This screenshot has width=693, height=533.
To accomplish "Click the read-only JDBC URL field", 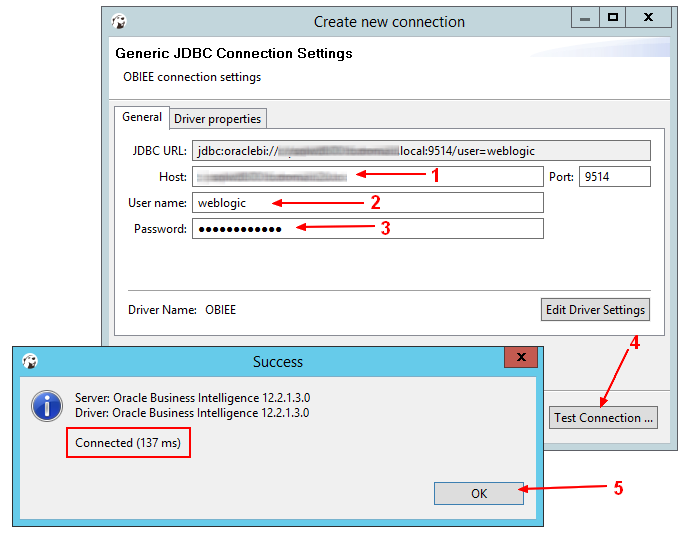I will tap(421, 151).
